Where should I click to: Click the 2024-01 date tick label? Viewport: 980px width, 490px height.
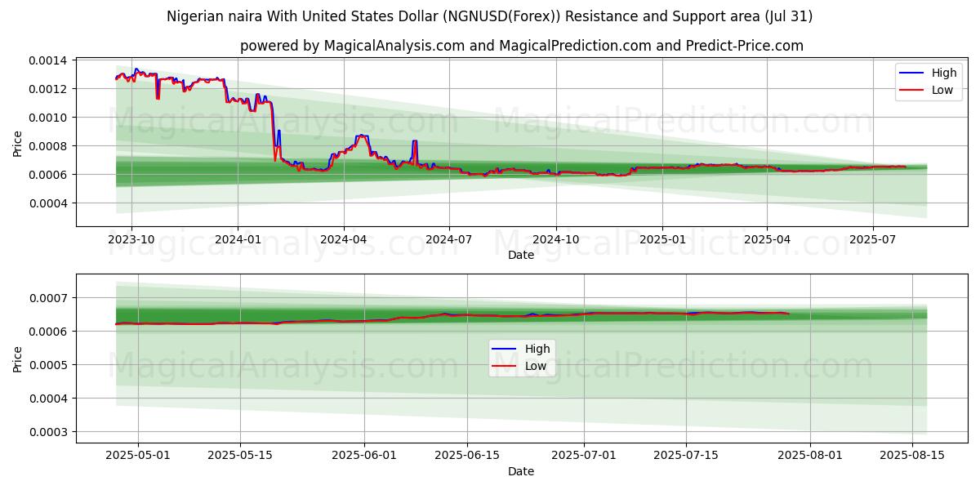[238, 239]
